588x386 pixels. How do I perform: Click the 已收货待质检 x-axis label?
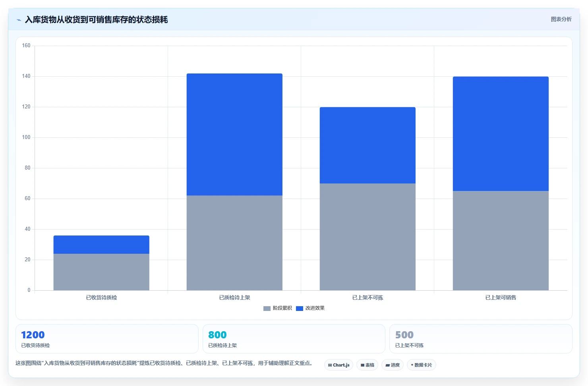[x=101, y=297]
